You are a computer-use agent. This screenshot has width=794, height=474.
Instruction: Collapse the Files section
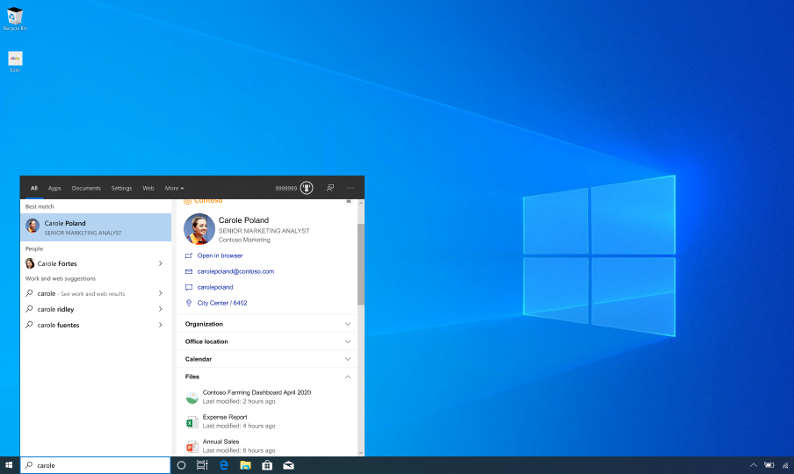click(x=347, y=377)
